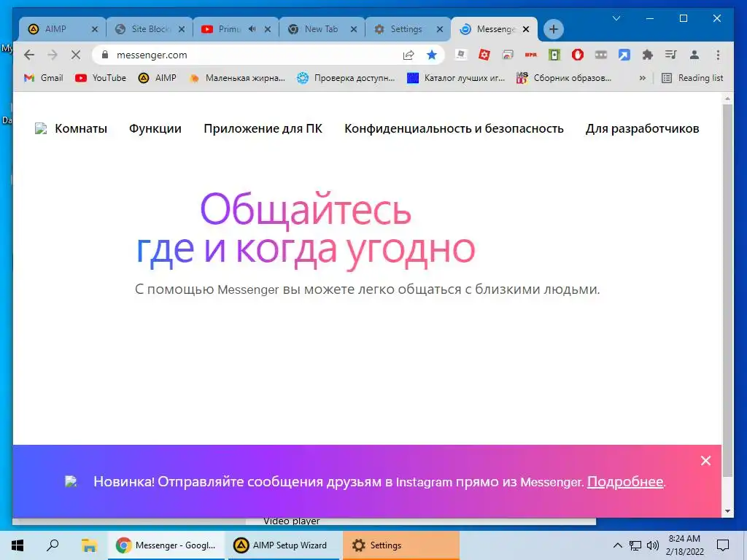The image size is (747, 560).
Task: Open File Explorer from taskbar
Action: 89,545
